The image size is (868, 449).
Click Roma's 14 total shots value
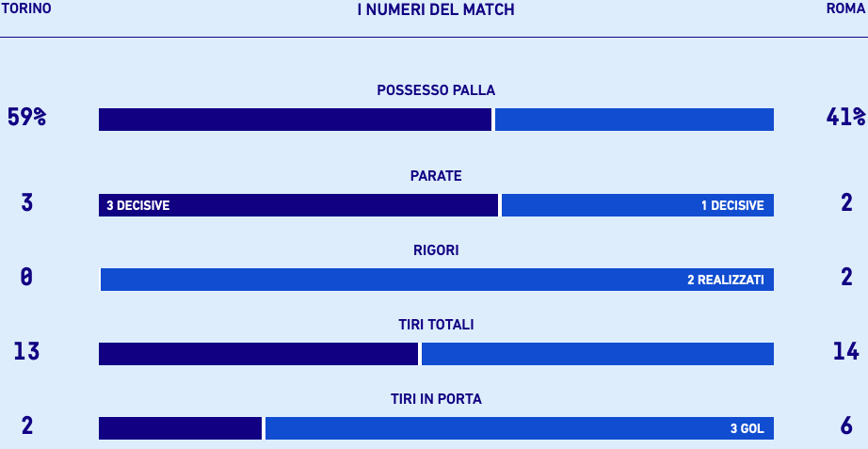point(845,351)
